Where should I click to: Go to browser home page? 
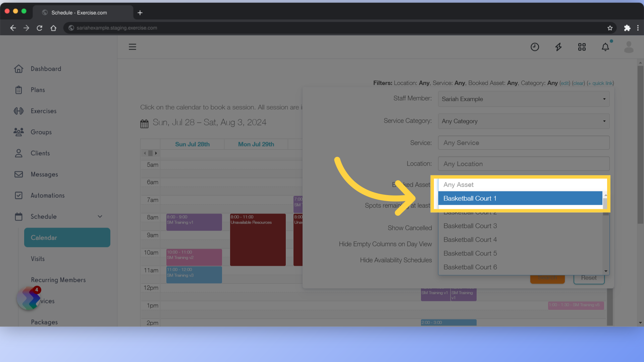(53, 28)
